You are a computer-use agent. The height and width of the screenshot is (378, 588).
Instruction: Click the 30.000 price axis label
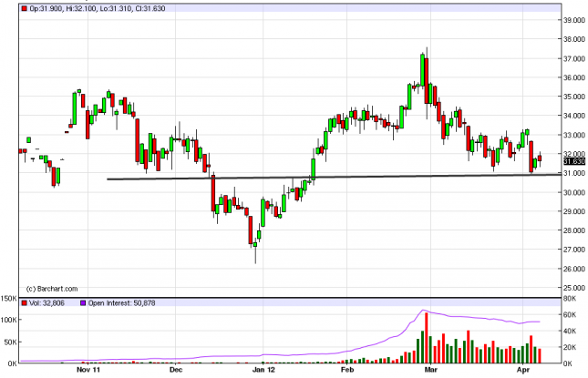573,192
